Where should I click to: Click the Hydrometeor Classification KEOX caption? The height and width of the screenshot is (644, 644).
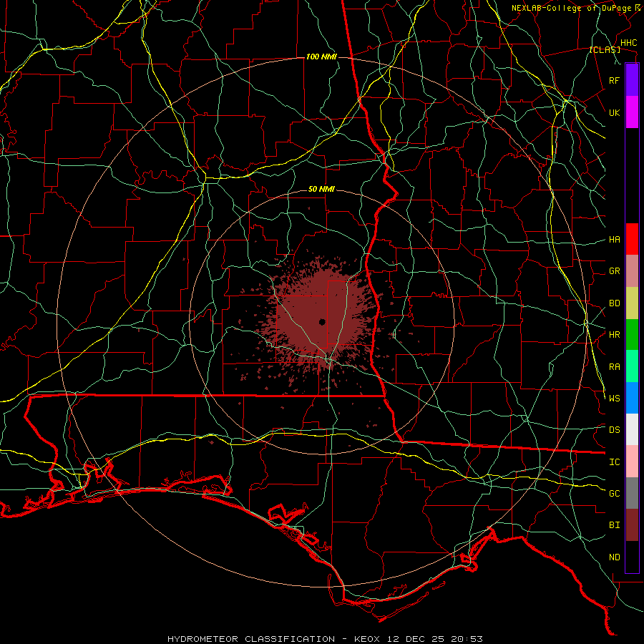coord(325,639)
